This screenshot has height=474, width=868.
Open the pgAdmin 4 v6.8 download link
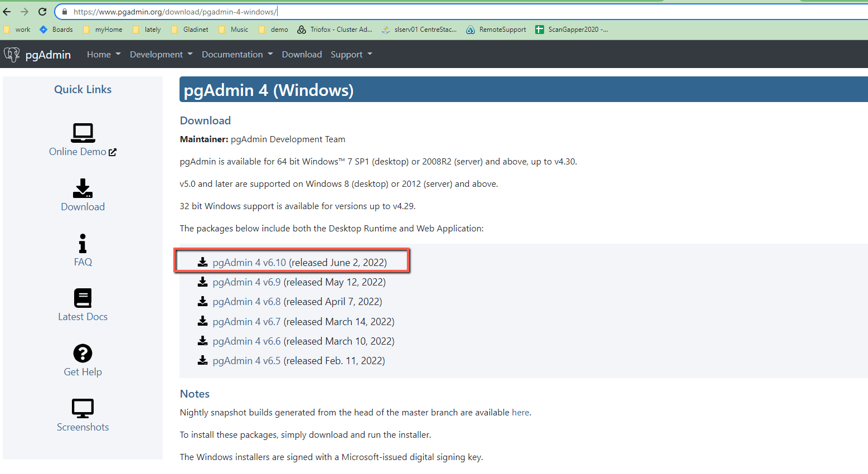[x=247, y=302]
